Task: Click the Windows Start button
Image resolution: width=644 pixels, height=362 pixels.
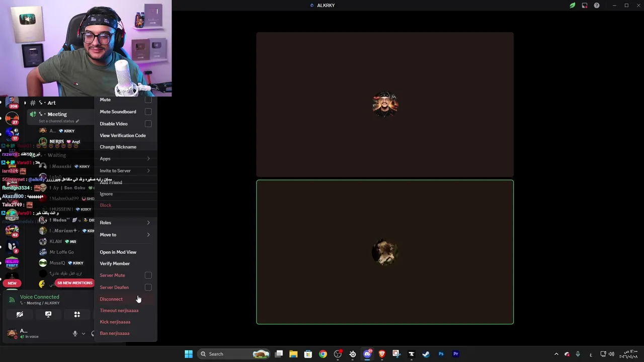Action: (189, 354)
